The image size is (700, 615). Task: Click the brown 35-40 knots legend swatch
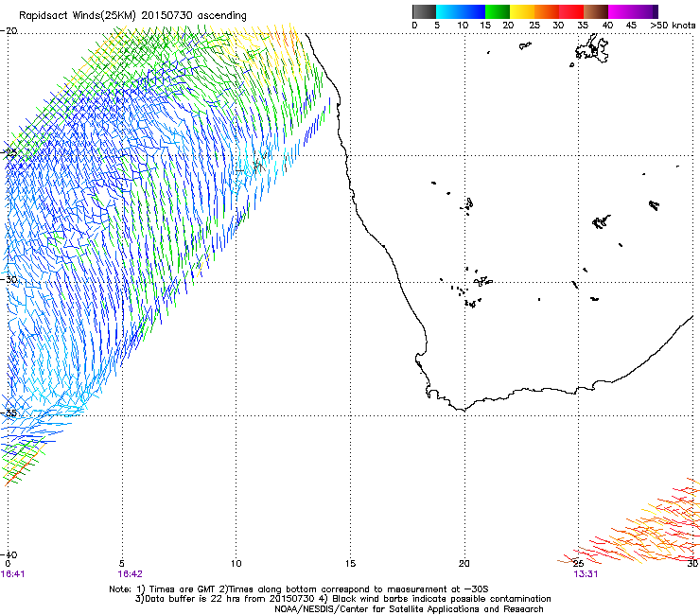(x=596, y=11)
